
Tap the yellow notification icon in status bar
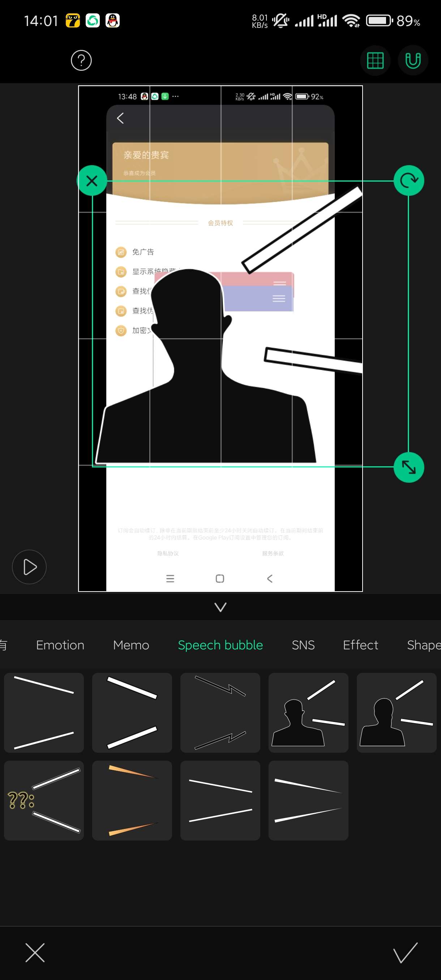pyautogui.click(x=73, y=21)
